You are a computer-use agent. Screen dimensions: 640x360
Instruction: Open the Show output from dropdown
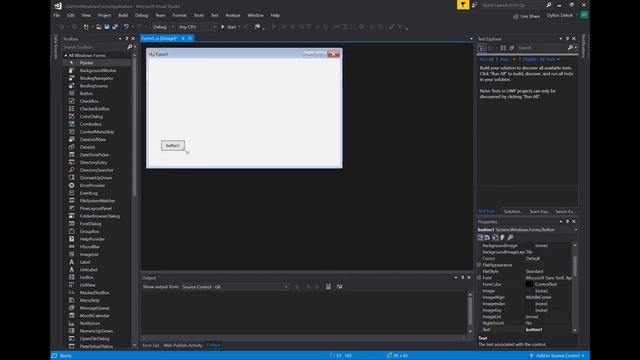(235, 287)
